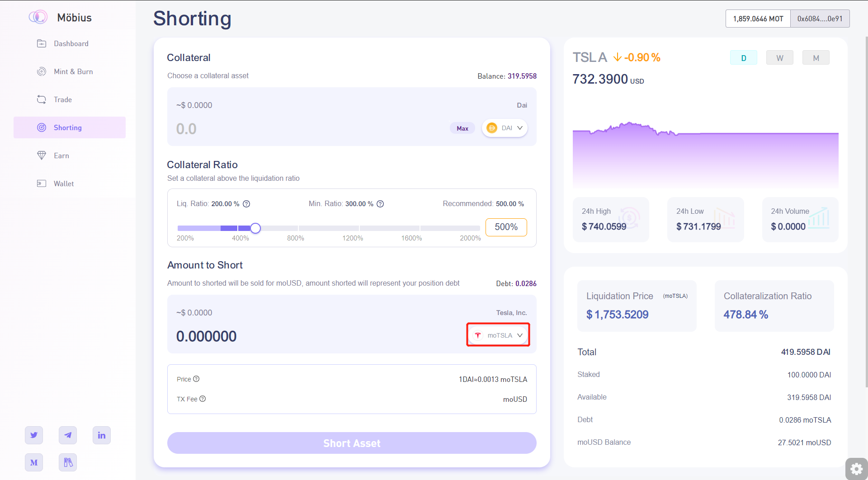Click the Max collateral button

462,128
